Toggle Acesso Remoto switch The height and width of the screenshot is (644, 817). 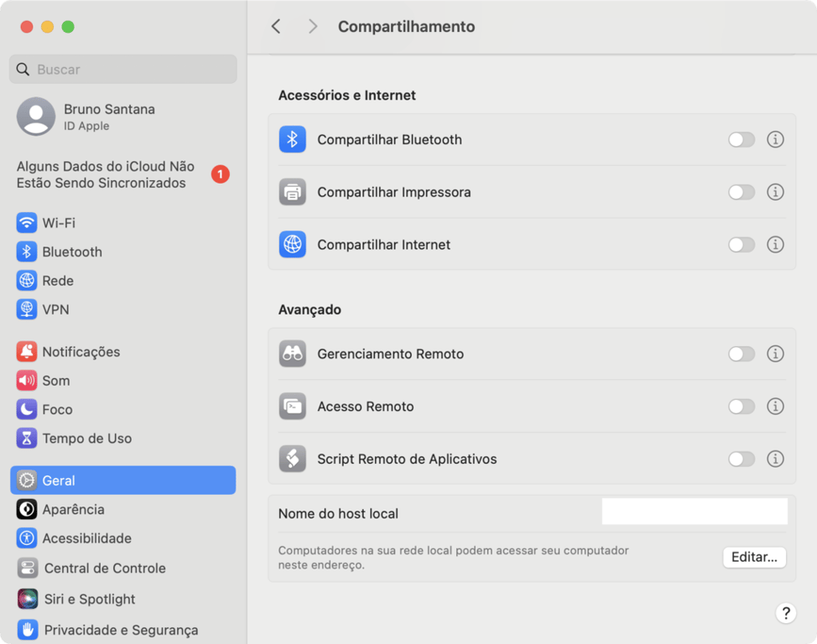(742, 407)
